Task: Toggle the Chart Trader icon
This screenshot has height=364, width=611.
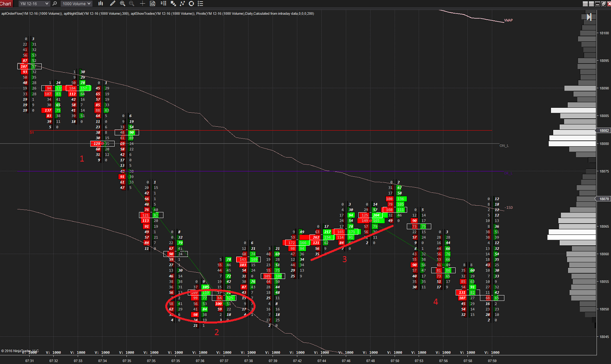Action: (164, 4)
